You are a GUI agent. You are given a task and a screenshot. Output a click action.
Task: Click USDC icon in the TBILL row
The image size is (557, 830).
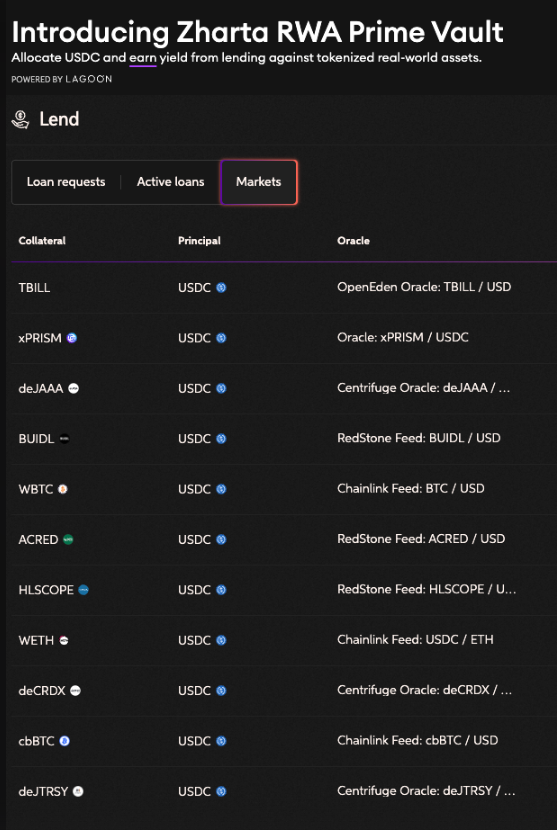[x=221, y=287]
